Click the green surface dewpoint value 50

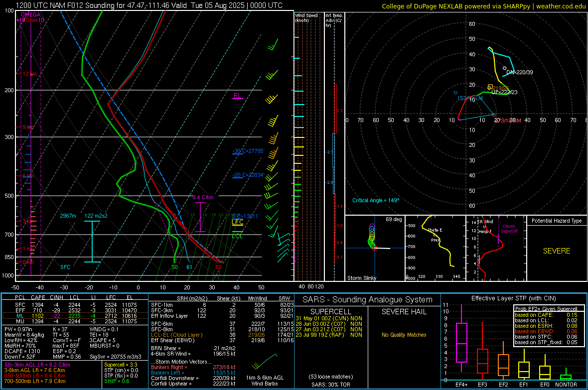pyautogui.click(x=174, y=267)
